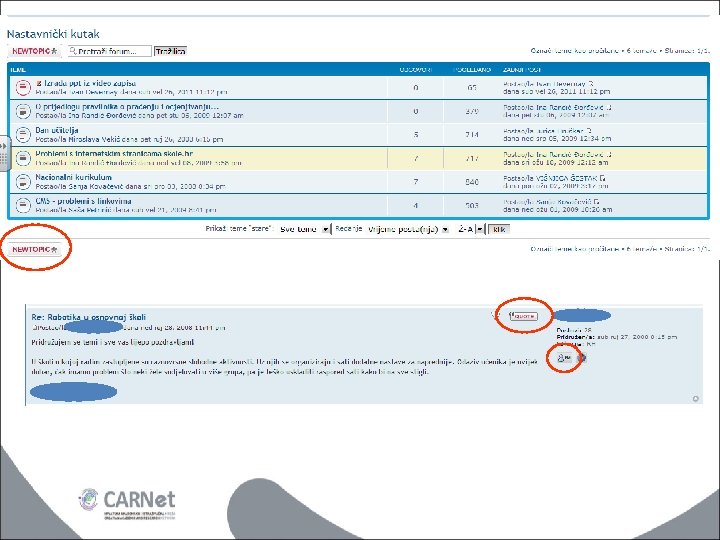Click 'Nastavnički kutak' forum heading
Screen dimensions: 720x540
pyautogui.click(x=53, y=34)
